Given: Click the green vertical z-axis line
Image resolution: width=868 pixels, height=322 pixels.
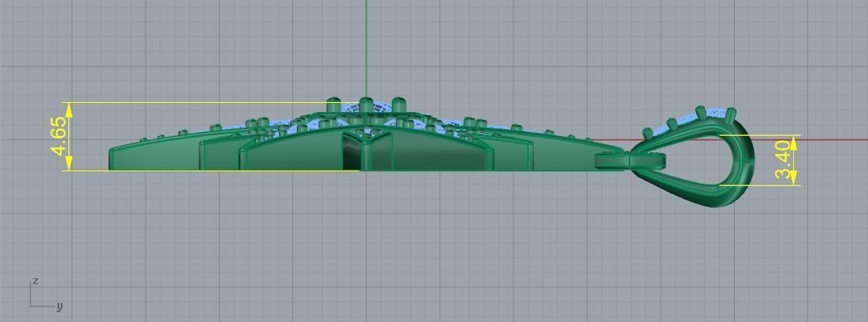Looking at the screenshot, I should pos(366,49).
